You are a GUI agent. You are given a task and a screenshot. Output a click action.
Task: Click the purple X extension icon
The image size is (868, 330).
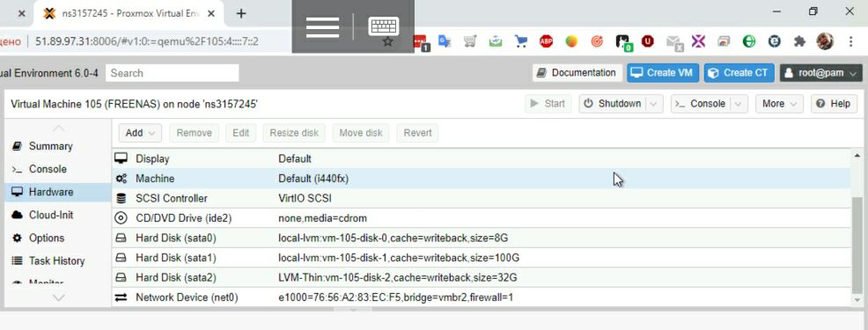coord(699,41)
